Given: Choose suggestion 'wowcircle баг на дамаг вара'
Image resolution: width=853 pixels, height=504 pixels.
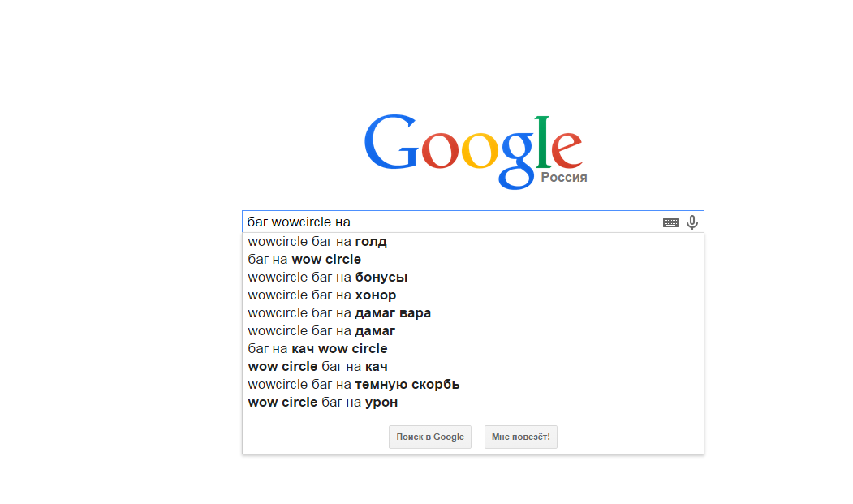Looking at the screenshot, I should click(472, 313).
